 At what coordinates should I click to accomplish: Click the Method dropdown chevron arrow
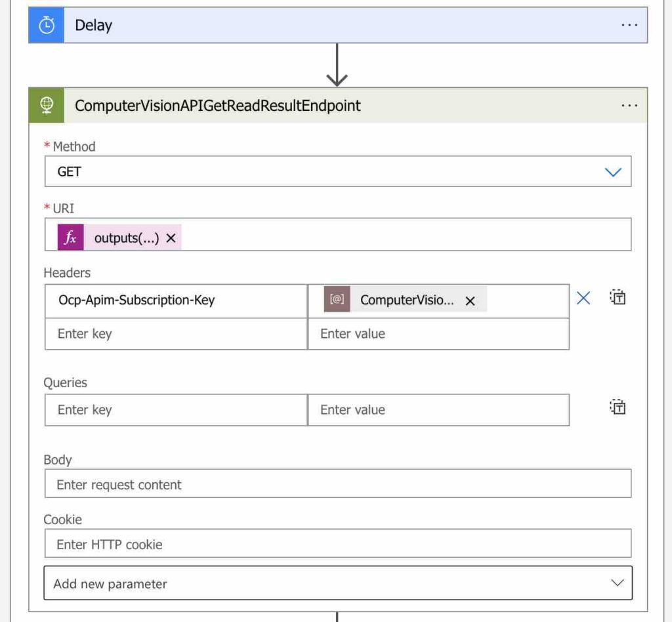tap(613, 171)
